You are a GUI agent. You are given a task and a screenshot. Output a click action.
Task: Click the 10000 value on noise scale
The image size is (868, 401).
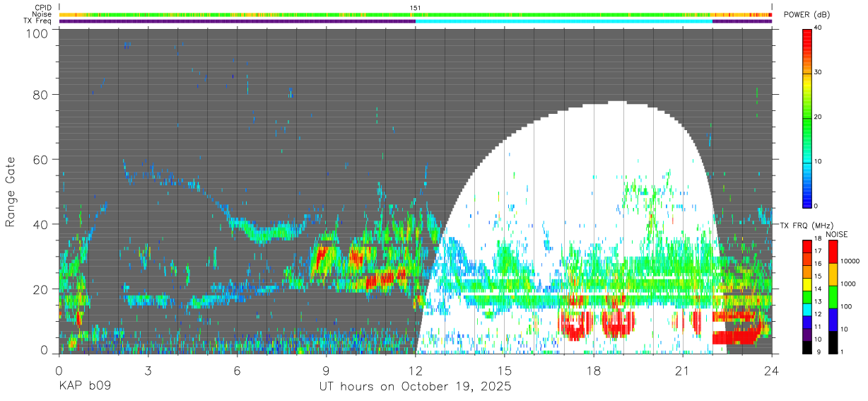(851, 262)
